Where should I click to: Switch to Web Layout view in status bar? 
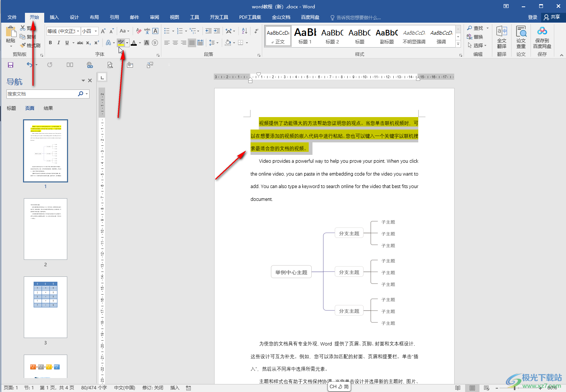pyautogui.click(x=487, y=388)
